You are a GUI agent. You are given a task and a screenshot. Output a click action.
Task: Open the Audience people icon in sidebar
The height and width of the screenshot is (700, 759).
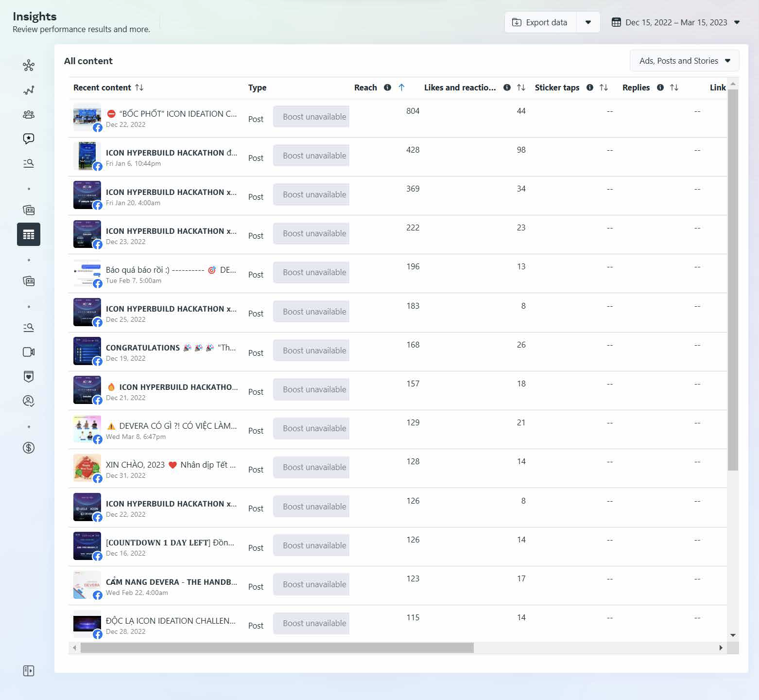pyautogui.click(x=29, y=115)
